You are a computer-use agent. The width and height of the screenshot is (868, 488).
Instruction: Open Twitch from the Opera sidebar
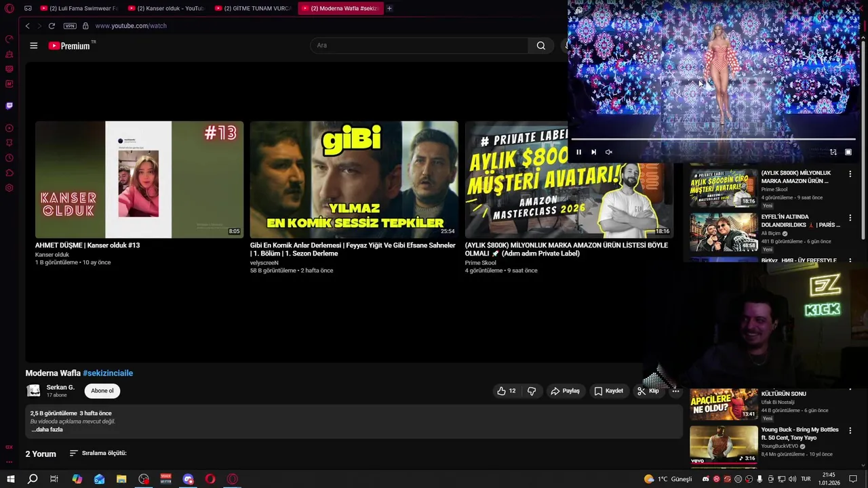pos(9,106)
